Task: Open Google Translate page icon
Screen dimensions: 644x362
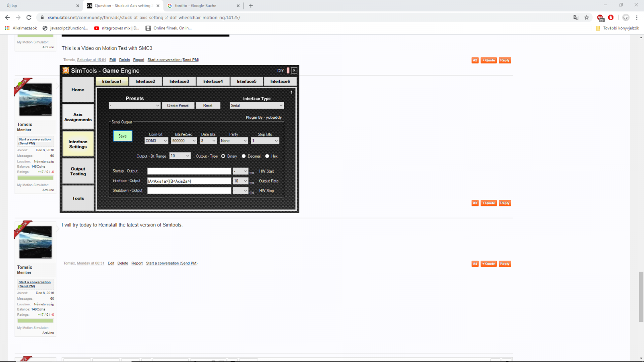Action: coord(576,17)
